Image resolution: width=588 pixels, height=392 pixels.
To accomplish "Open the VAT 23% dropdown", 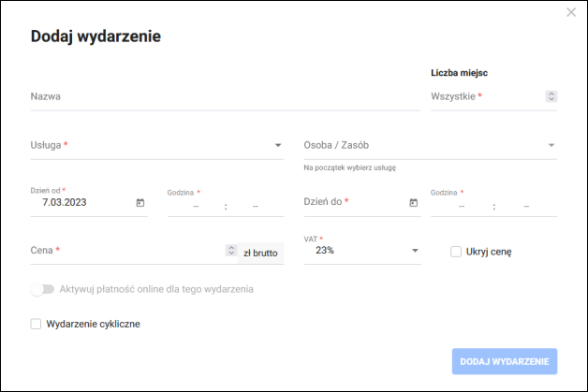I will tap(415, 251).
